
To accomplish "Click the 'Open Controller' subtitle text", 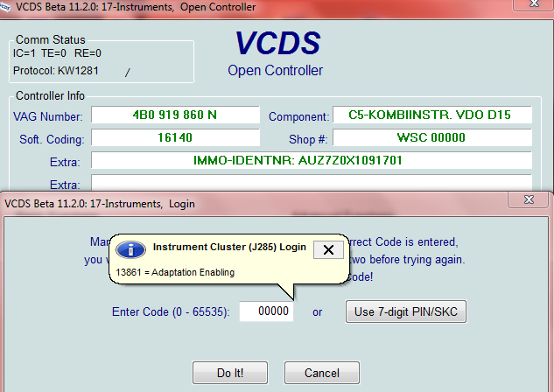I will pyautogui.click(x=275, y=70).
